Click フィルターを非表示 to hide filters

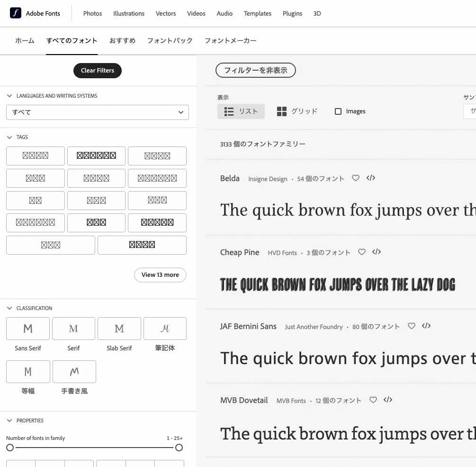tap(256, 70)
